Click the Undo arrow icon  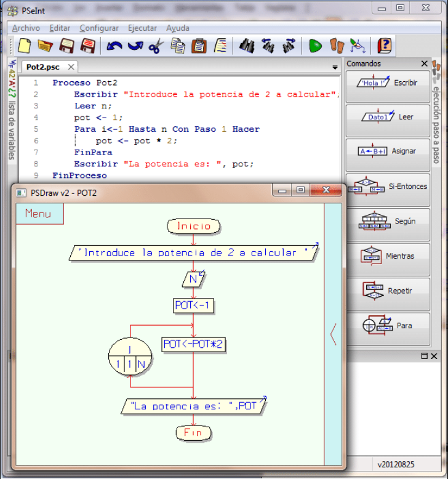pyautogui.click(x=114, y=46)
